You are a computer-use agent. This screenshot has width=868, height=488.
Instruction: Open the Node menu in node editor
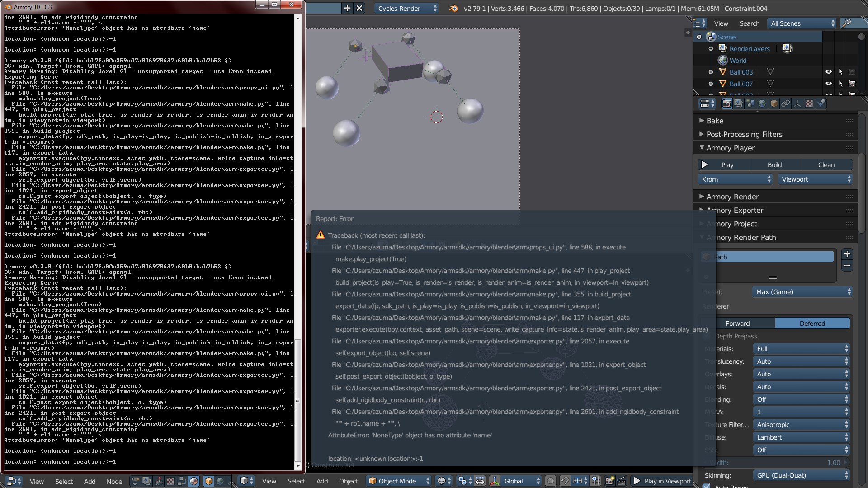point(114,481)
